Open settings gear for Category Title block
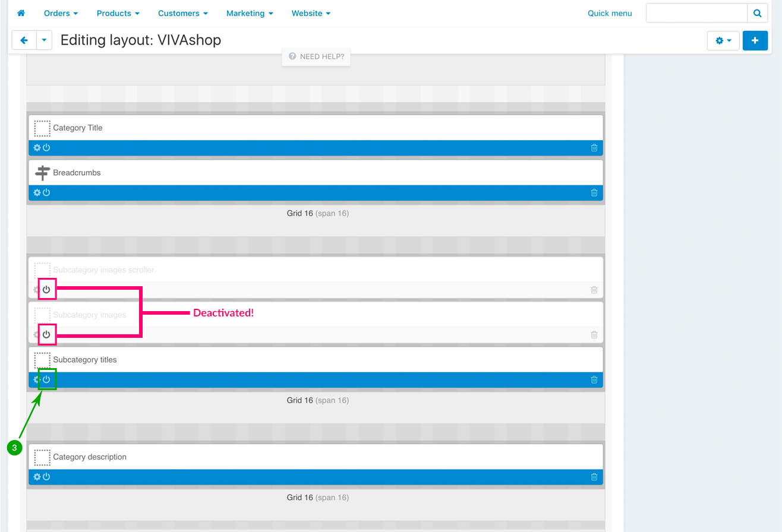 point(37,148)
